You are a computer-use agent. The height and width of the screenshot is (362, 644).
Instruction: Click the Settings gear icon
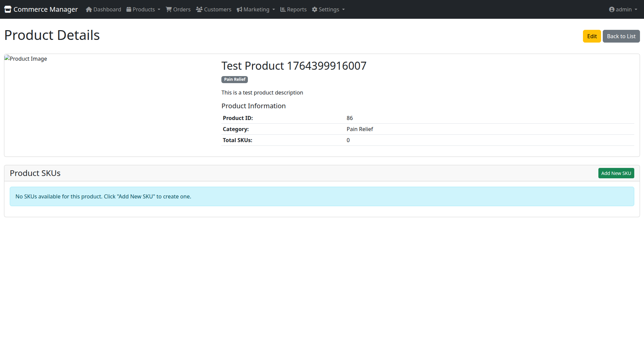[x=315, y=9]
